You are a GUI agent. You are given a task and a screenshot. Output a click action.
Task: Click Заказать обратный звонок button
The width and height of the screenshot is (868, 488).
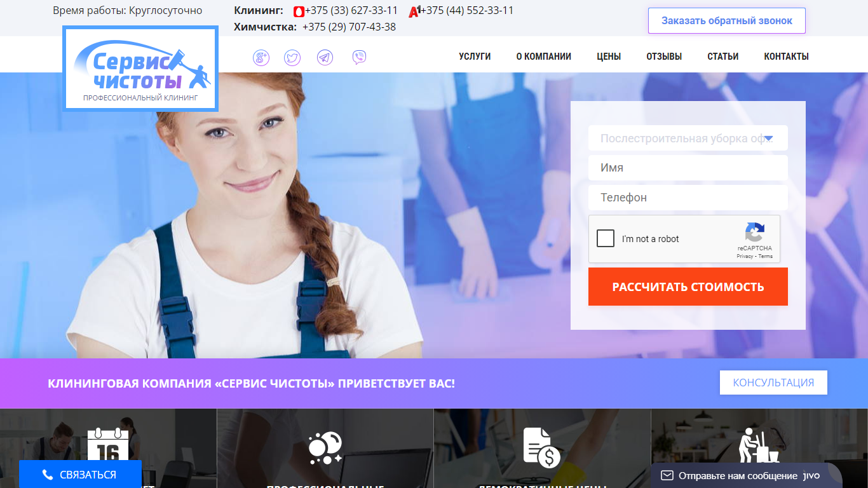click(x=727, y=20)
